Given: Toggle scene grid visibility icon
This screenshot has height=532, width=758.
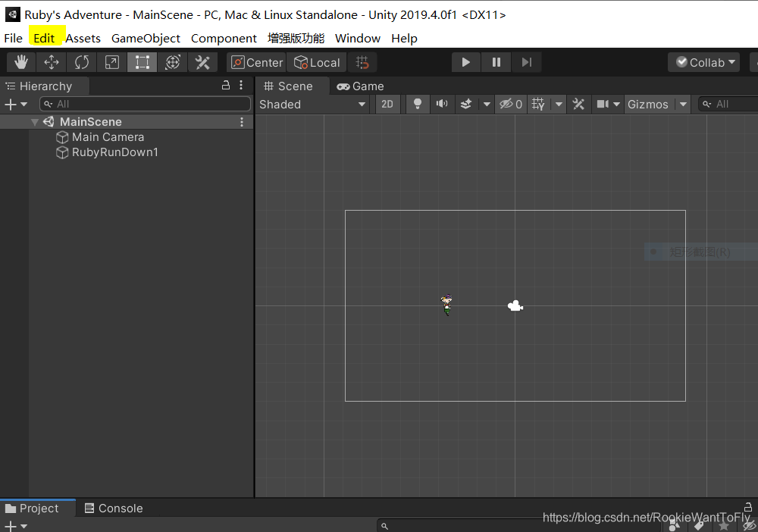Looking at the screenshot, I should coord(538,105).
